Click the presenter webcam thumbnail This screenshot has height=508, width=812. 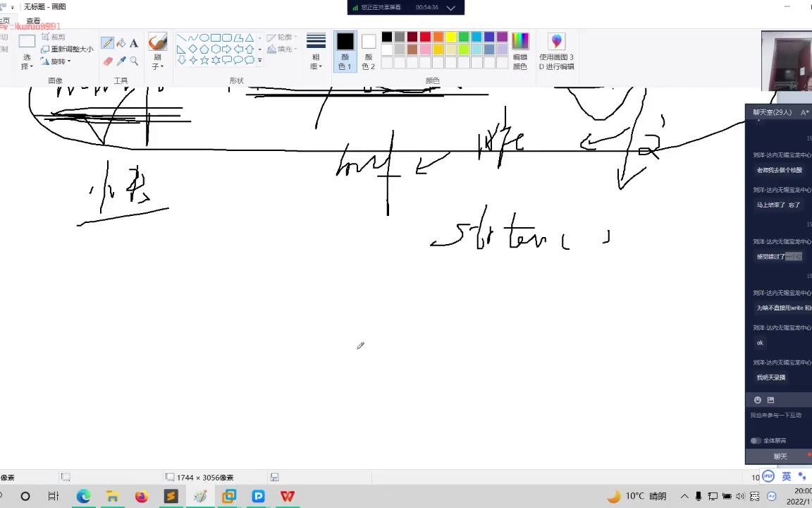pos(786,61)
